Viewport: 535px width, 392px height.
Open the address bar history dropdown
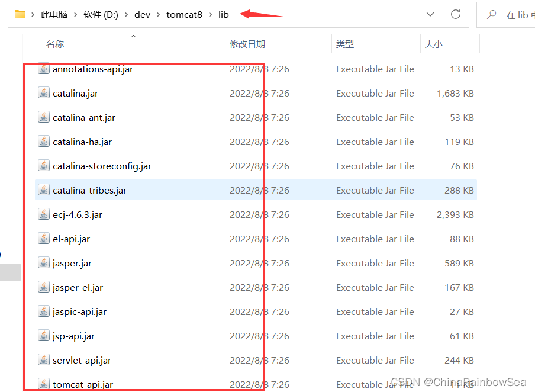[x=430, y=14]
